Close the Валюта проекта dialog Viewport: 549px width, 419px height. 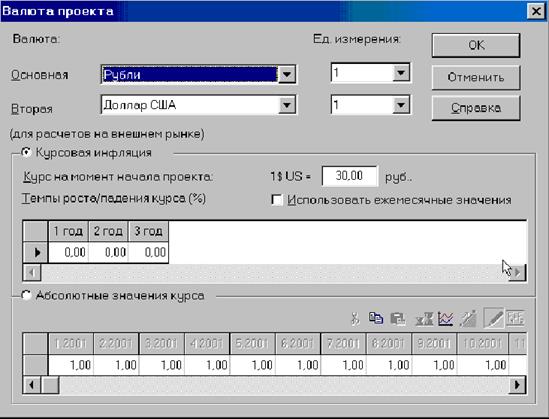pos(536,11)
